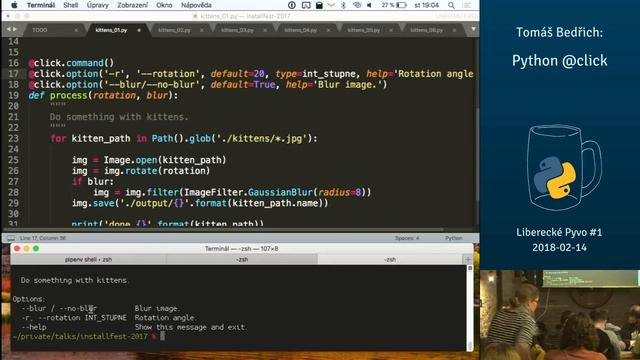Open the Nápověda menu
640x360 pixels.
click(196, 5)
